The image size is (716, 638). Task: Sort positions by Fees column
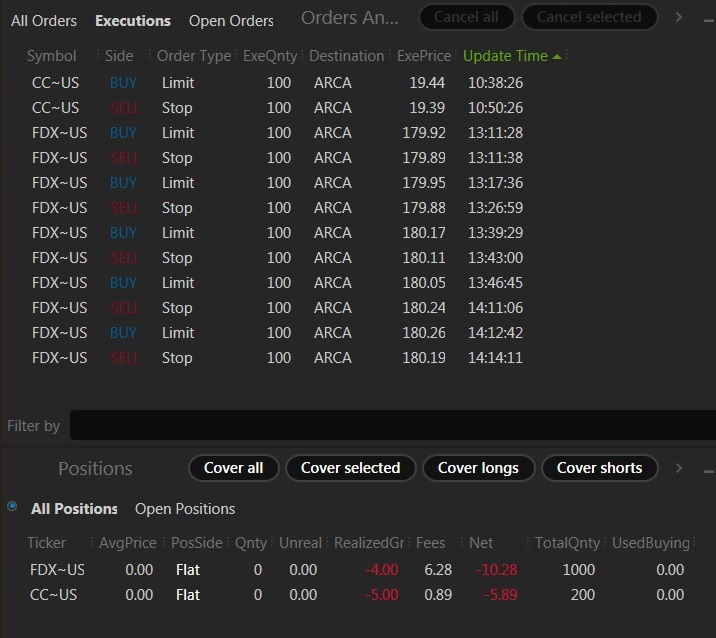[431, 543]
